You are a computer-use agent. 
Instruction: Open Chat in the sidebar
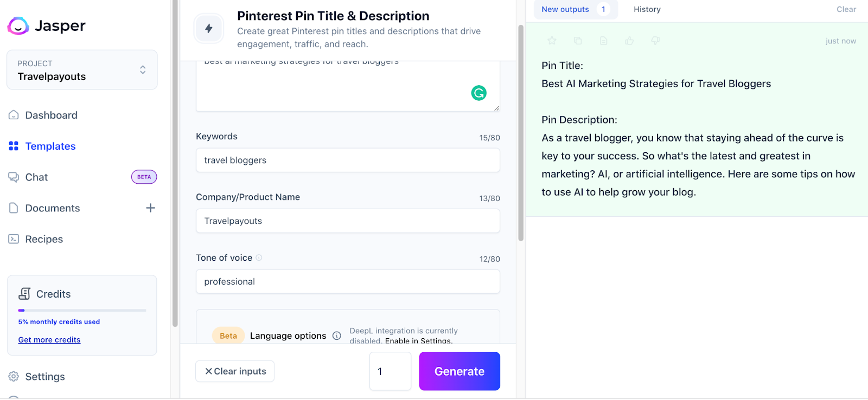[36, 177]
